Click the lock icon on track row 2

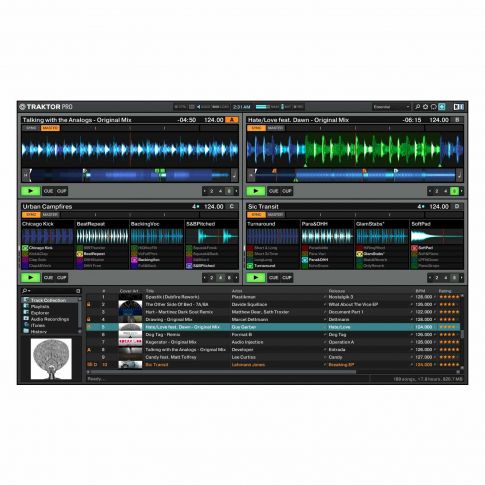tap(89, 304)
